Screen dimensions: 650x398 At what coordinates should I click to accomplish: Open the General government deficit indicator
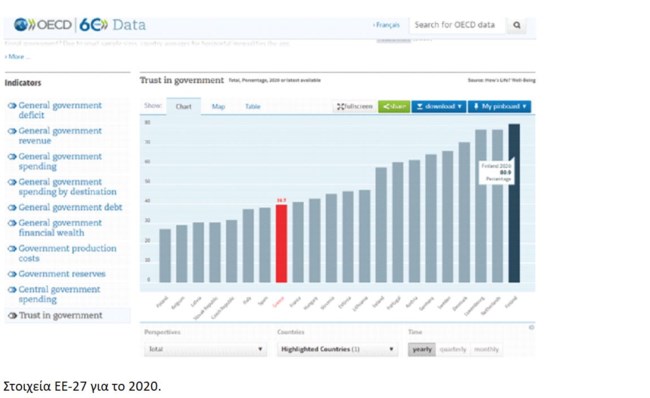[60, 110]
